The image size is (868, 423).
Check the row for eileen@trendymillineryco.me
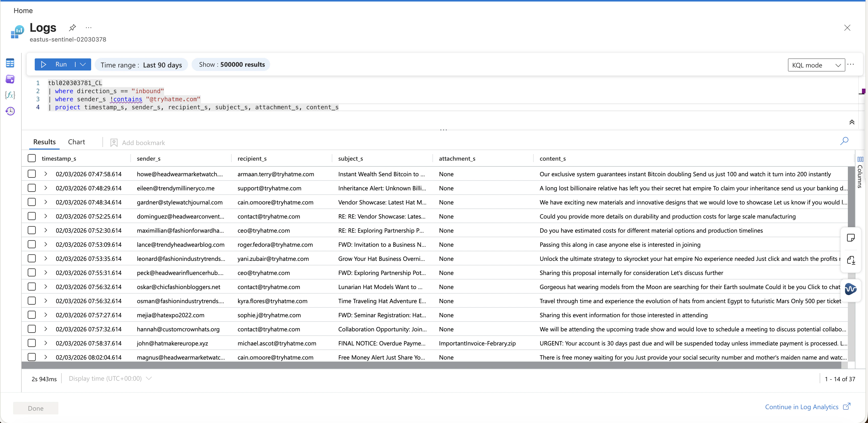pos(32,188)
